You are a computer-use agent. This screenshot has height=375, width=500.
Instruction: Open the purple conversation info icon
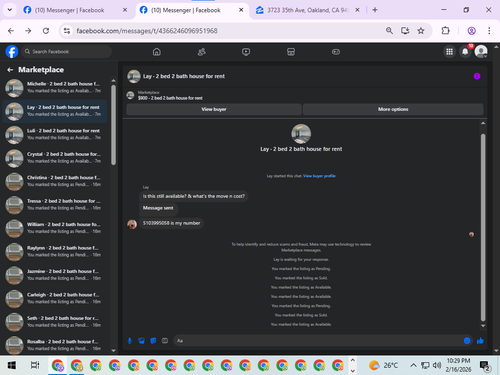(477, 76)
